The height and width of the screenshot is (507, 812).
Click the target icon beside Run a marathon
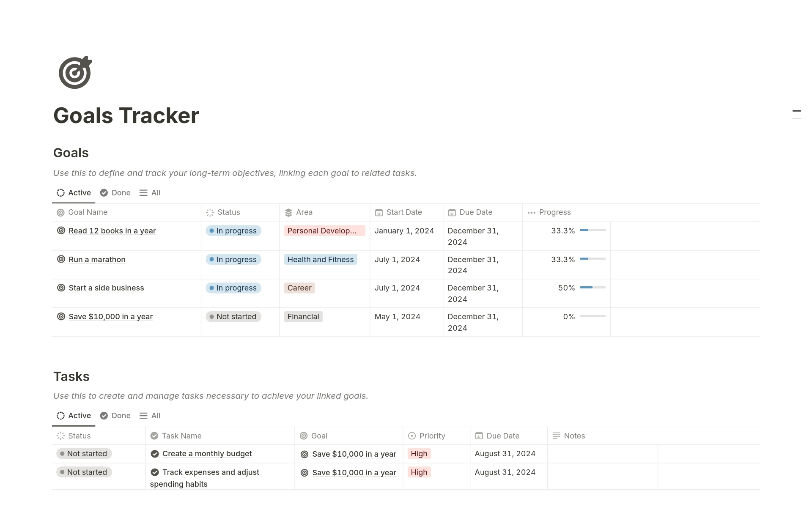[x=61, y=259]
